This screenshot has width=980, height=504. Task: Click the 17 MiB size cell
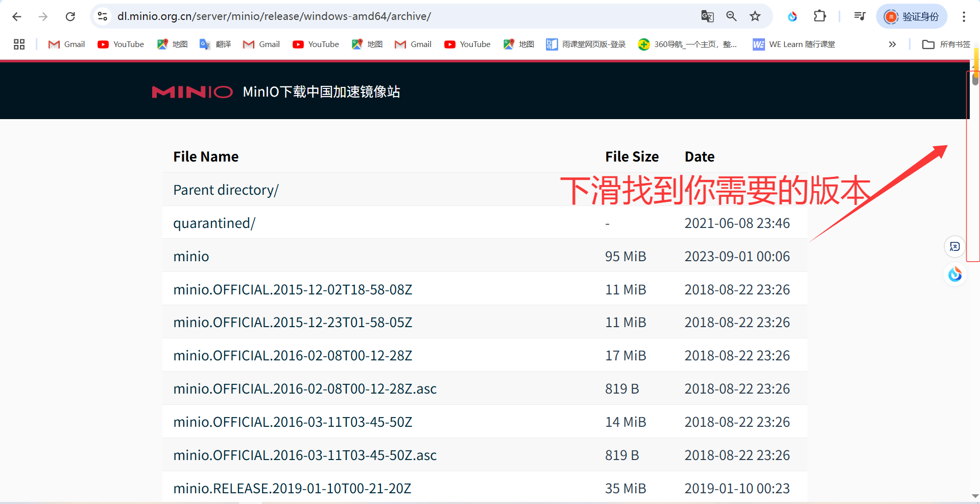[626, 356]
